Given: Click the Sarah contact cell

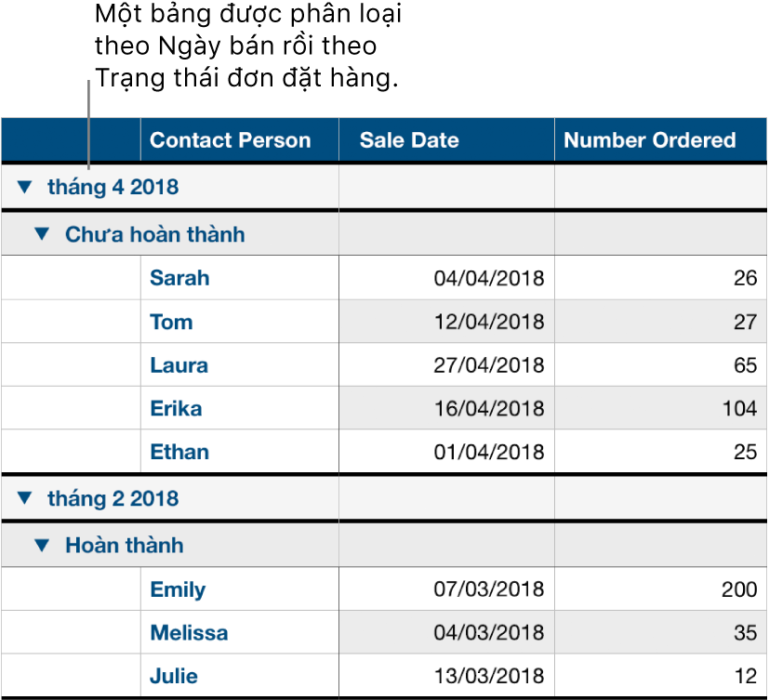Looking at the screenshot, I should (x=240, y=278).
